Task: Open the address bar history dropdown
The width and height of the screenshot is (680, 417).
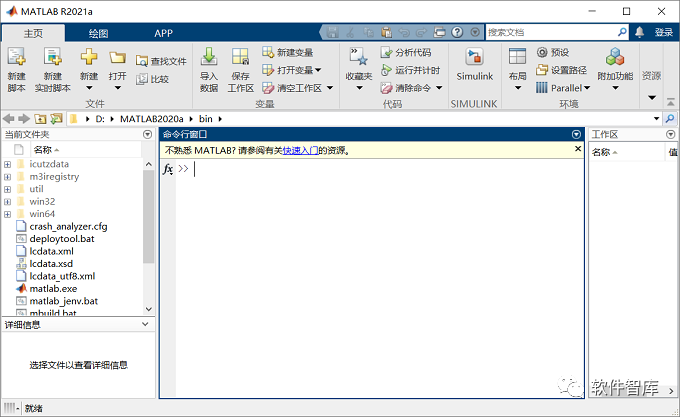Action: 656,118
